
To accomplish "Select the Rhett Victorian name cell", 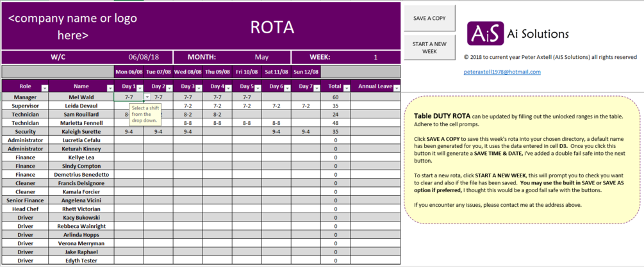I will point(81,209).
